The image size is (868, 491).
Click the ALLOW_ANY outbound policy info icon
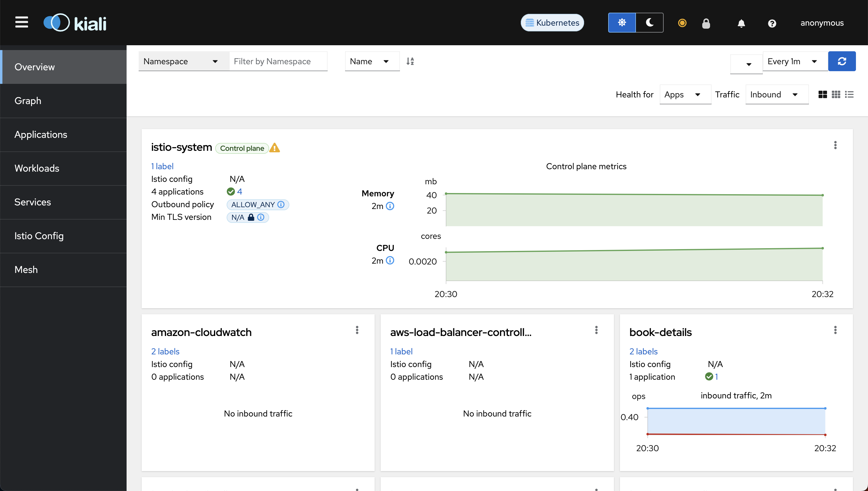tap(281, 204)
